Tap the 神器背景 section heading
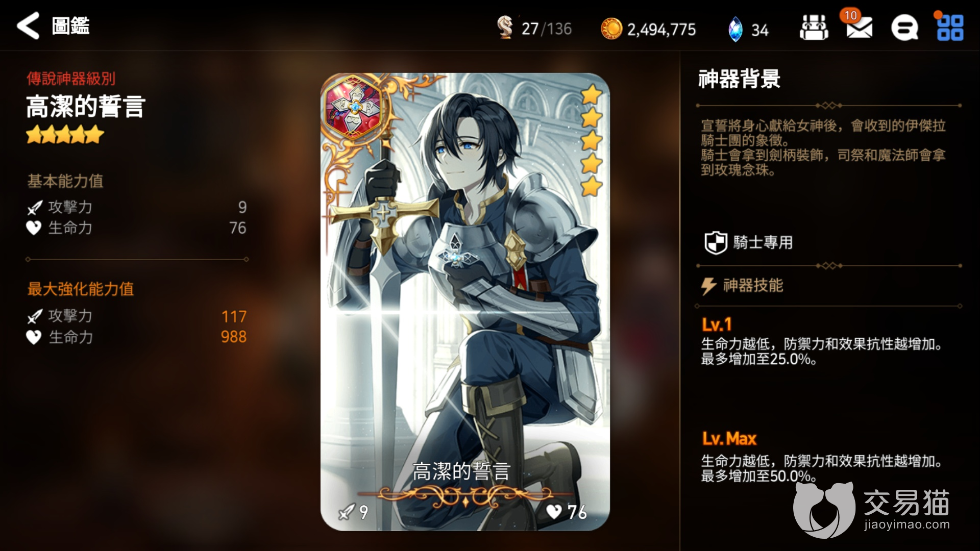Viewport: 980px width, 551px height. pyautogui.click(x=739, y=79)
